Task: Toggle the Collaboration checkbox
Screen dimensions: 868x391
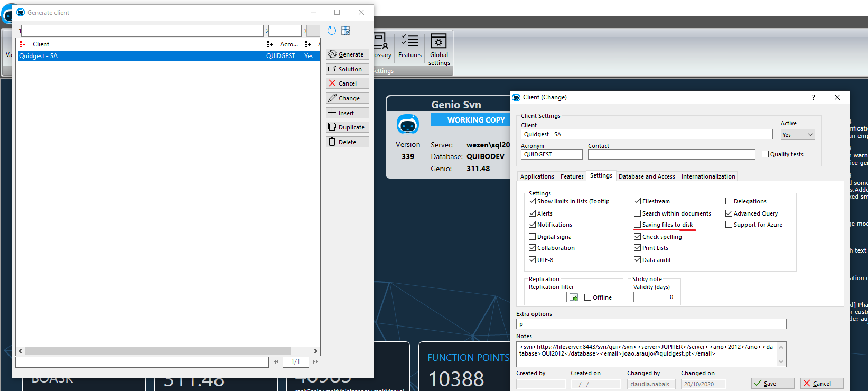Action: [x=533, y=248]
